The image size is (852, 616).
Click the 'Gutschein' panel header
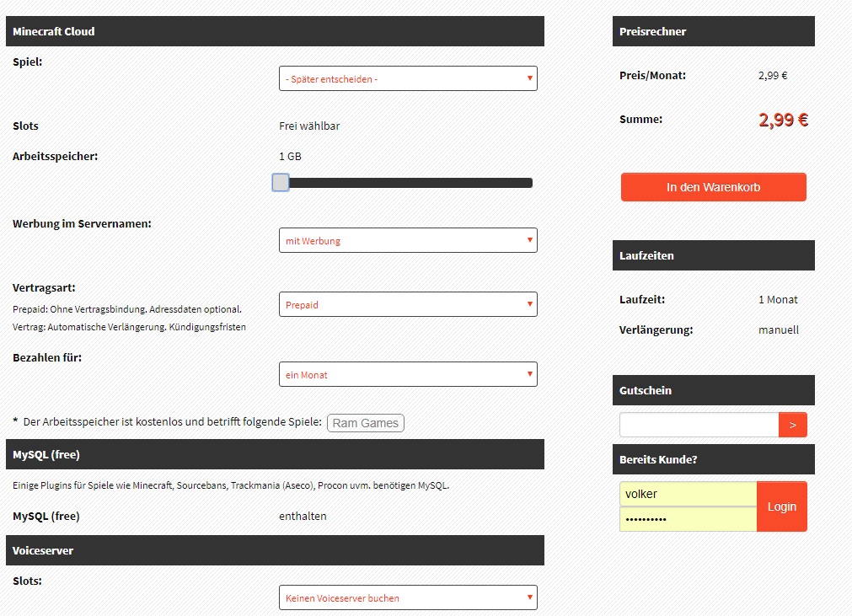pyautogui.click(x=714, y=390)
